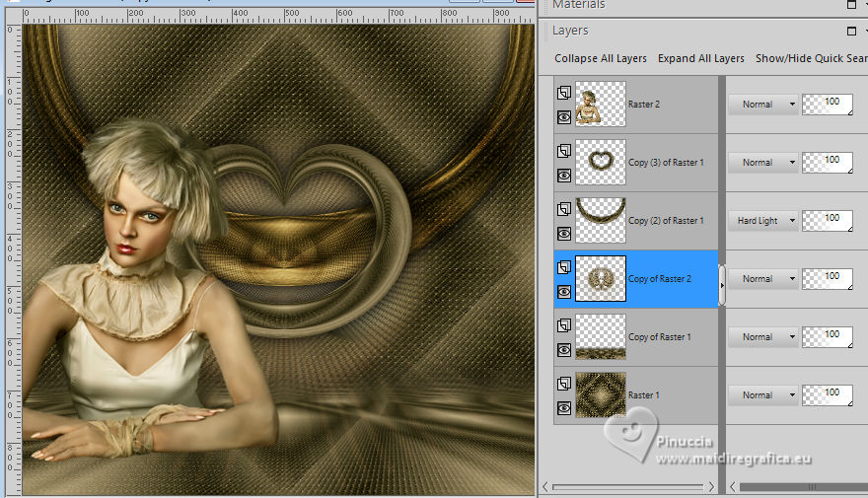Screen dimensions: 868x498
Task: Open blend mode dropdown for Raster 1
Action: (762, 395)
